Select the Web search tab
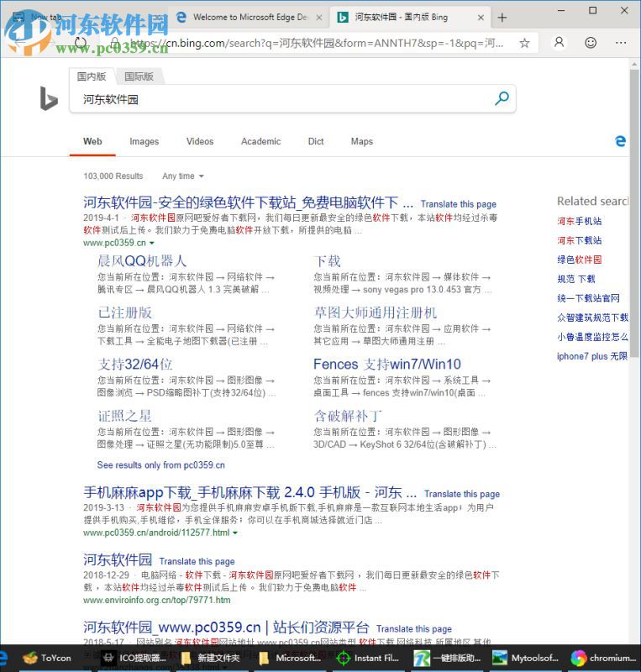The image size is (641, 672). [x=92, y=141]
